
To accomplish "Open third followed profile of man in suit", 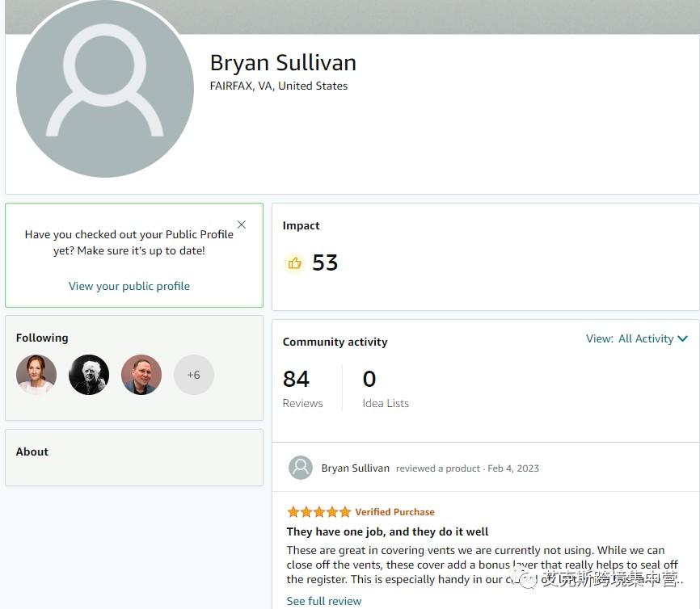I will pyautogui.click(x=141, y=375).
